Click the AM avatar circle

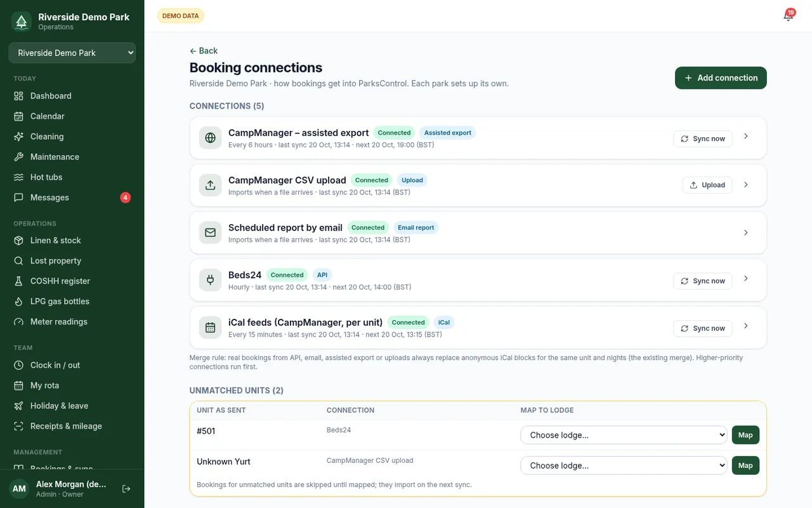(x=19, y=489)
